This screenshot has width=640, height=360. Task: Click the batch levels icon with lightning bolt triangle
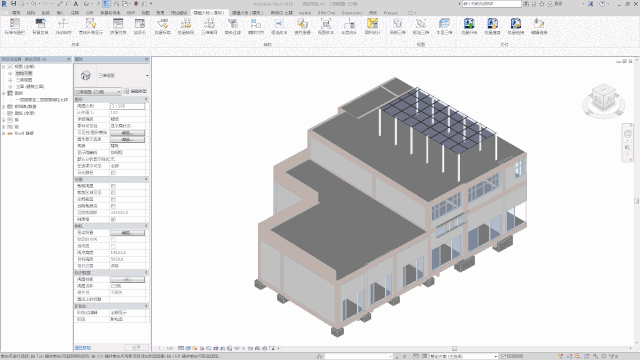[162, 24]
